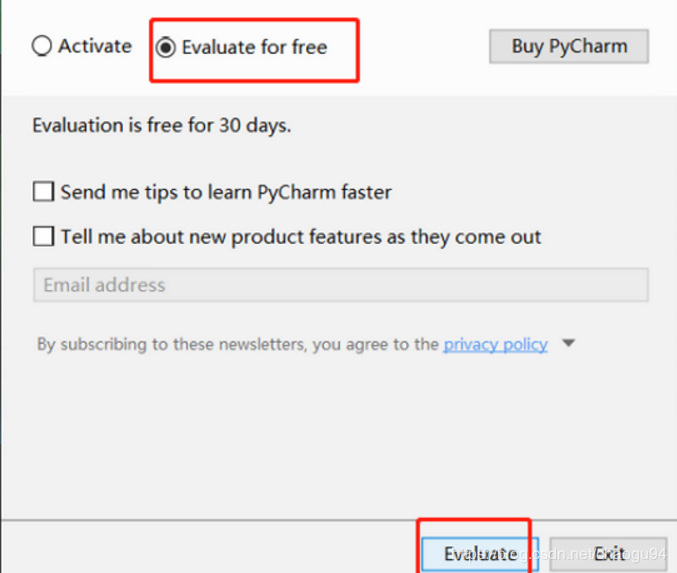Tick the checkbox square beside Tell me about
677x573 pixels.
[x=44, y=236]
